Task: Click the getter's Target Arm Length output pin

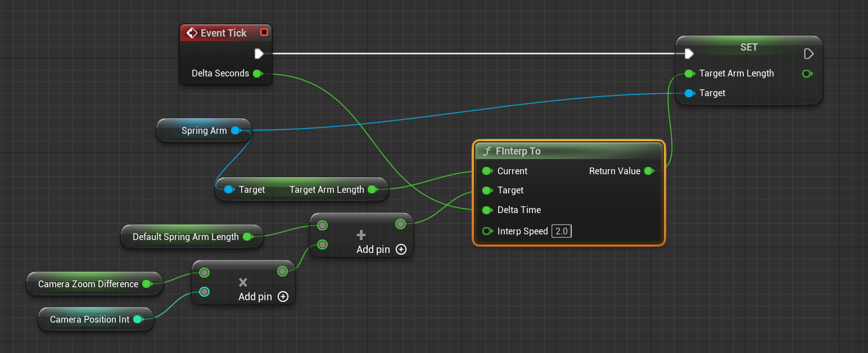Action: point(372,189)
